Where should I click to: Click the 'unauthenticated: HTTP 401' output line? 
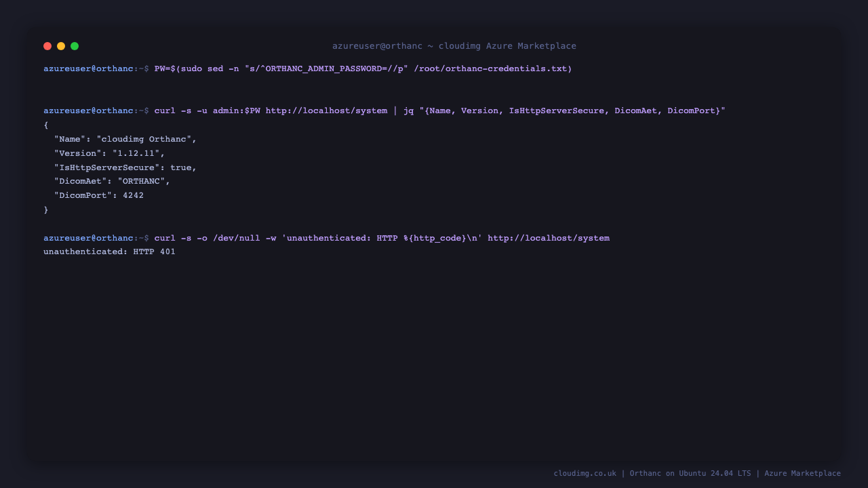pyautogui.click(x=109, y=251)
